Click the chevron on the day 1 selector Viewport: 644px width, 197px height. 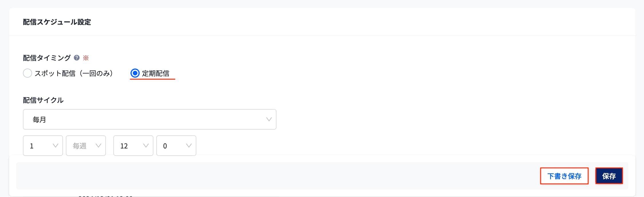click(x=56, y=146)
